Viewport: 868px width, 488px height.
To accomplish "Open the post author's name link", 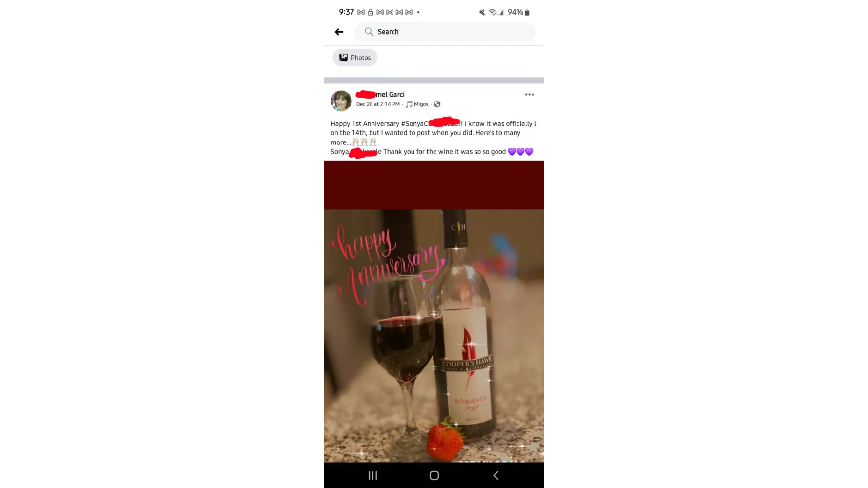I will [380, 95].
